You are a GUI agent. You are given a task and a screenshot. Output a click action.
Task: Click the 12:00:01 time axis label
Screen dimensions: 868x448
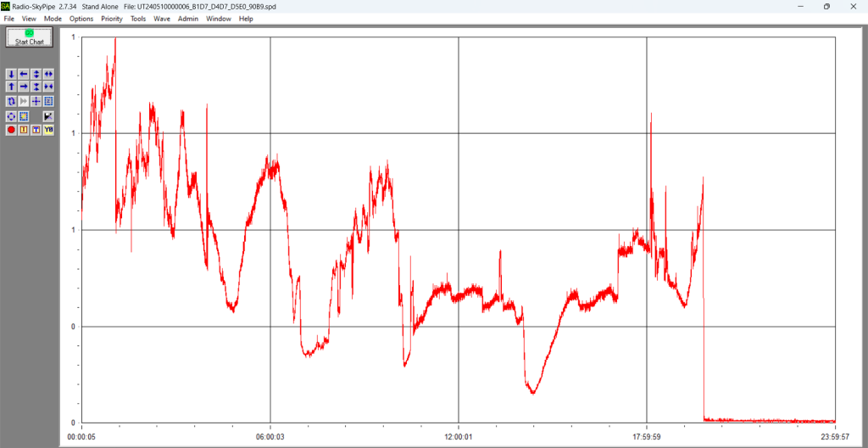click(459, 437)
